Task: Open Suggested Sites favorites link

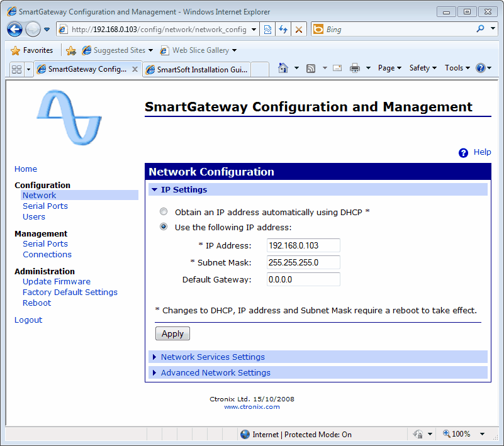Action: coord(118,50)
